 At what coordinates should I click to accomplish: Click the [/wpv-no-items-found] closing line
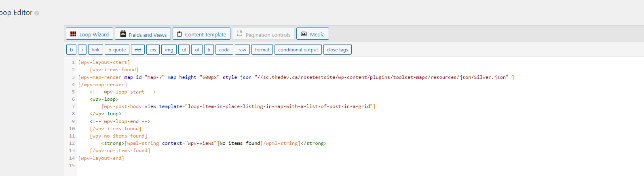(x=120, y=151)
